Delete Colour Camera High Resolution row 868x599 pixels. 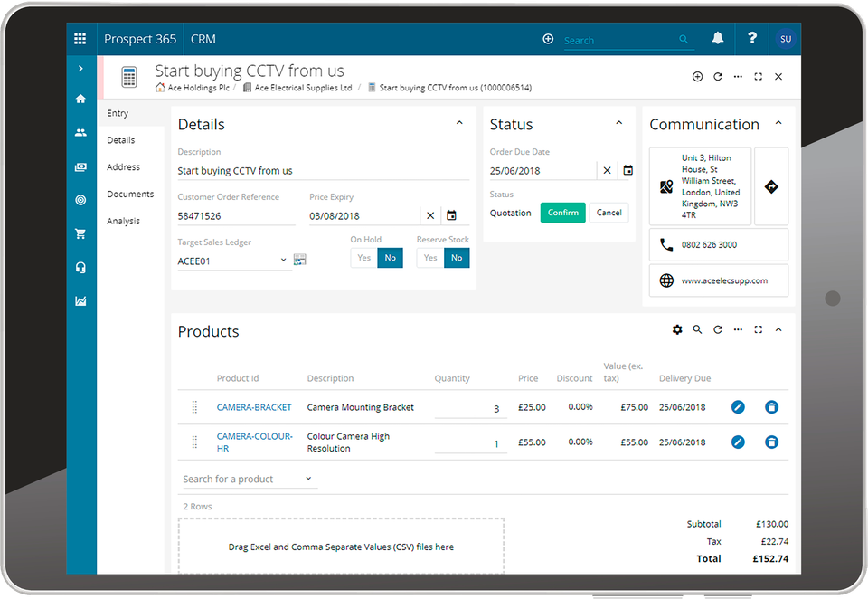(771, 442)
